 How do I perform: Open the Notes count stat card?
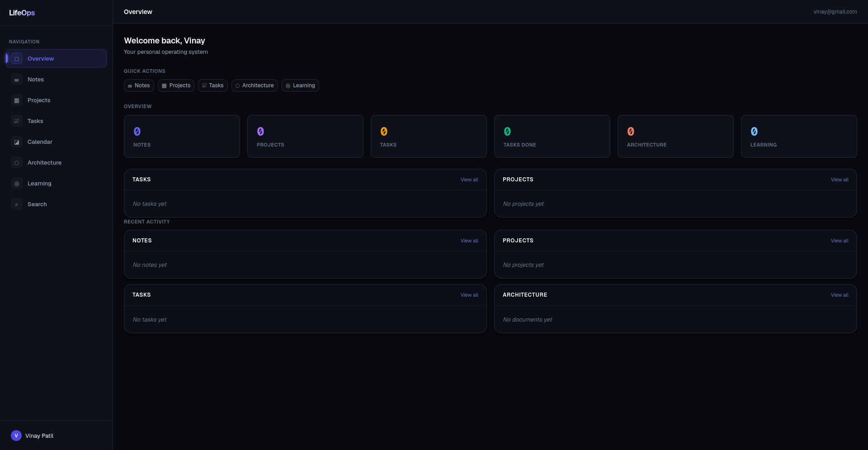(x=182, y=137)
